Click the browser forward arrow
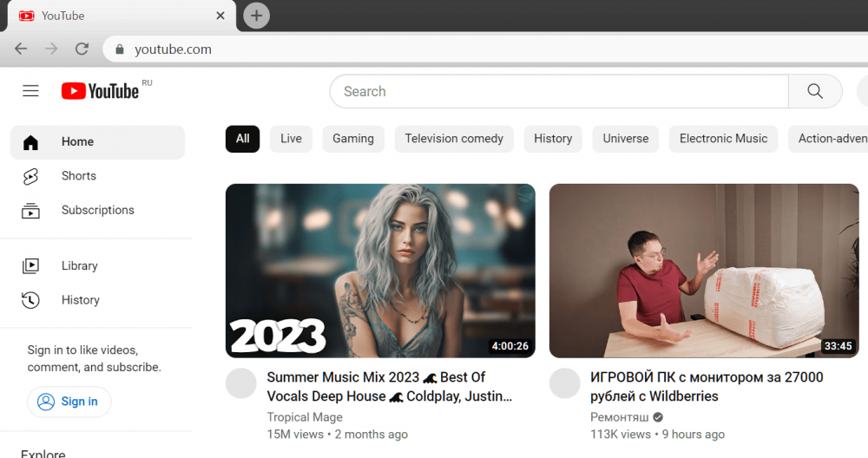This screenshot has width=868, height=458. 51,49
